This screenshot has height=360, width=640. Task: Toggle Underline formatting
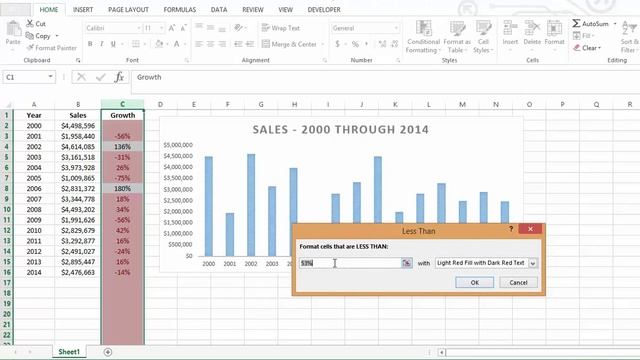(113, 44)
